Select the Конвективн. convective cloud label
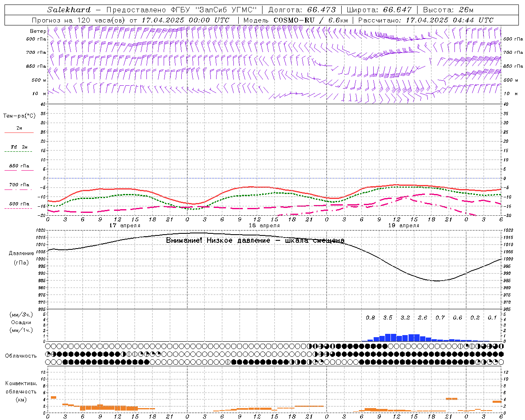 coord(21,383)
